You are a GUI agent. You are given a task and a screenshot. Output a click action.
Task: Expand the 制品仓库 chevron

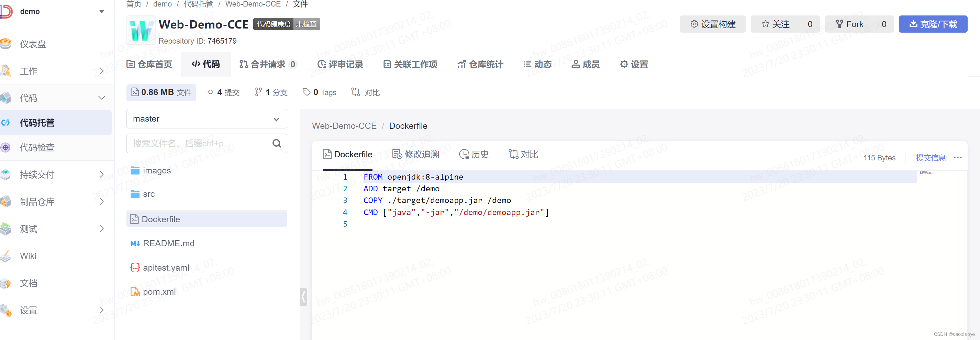102,202
